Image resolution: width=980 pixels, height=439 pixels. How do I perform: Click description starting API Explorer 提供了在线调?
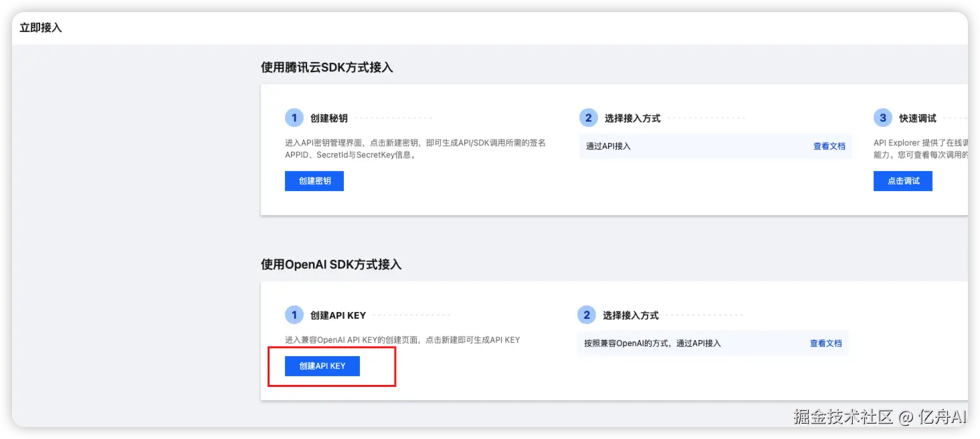pyautogui.click(x=920, y=149)
